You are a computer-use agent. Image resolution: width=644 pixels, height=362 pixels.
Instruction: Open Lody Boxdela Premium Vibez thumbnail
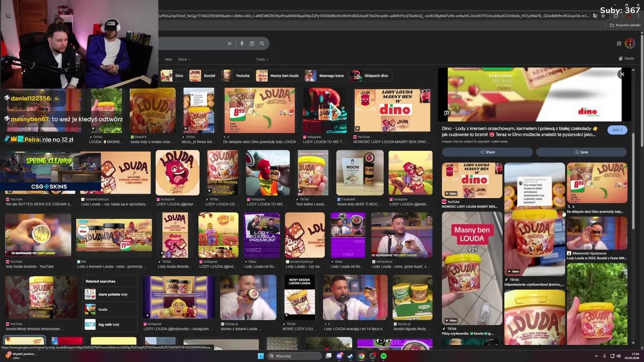tap(262, 235)
